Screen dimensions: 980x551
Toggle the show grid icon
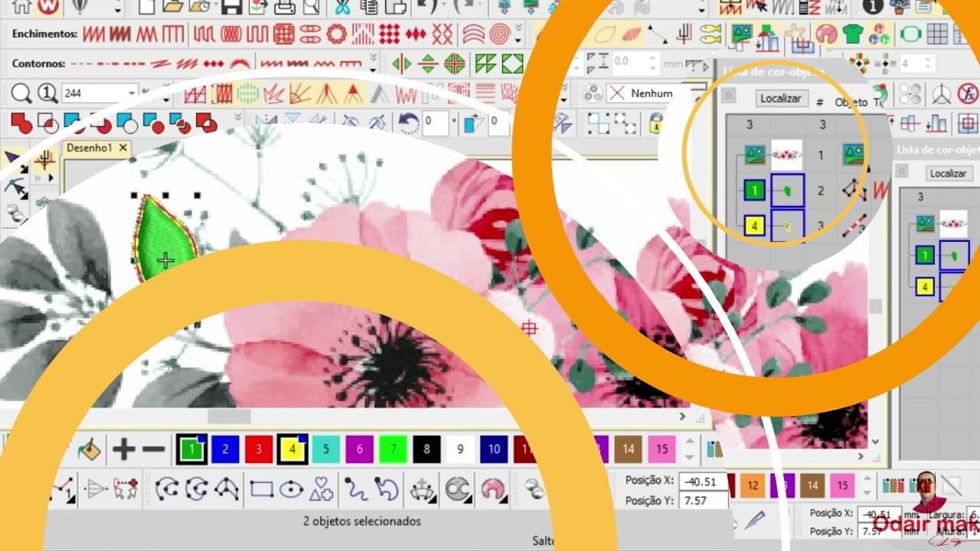[x=937, y=34]
